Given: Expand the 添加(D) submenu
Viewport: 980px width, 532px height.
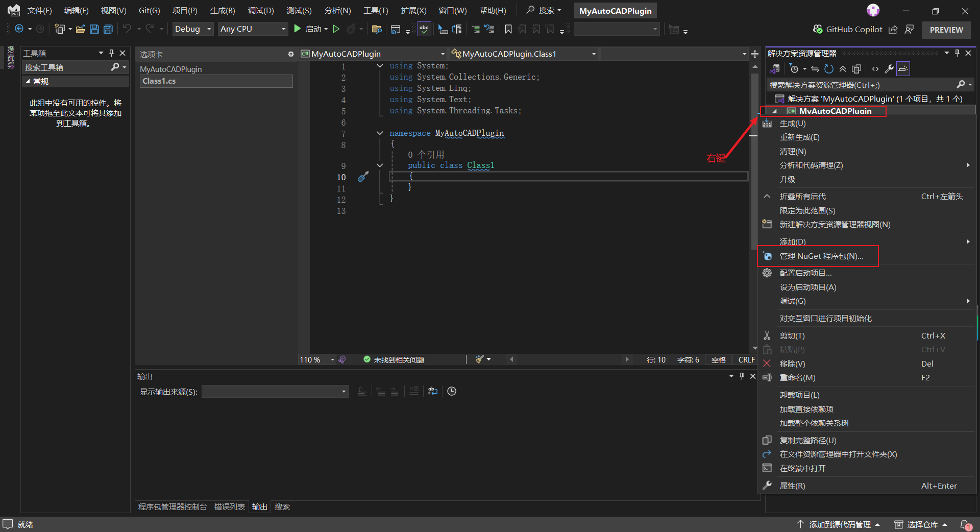Looking at the screenshot, I should (x=867, y=241).
